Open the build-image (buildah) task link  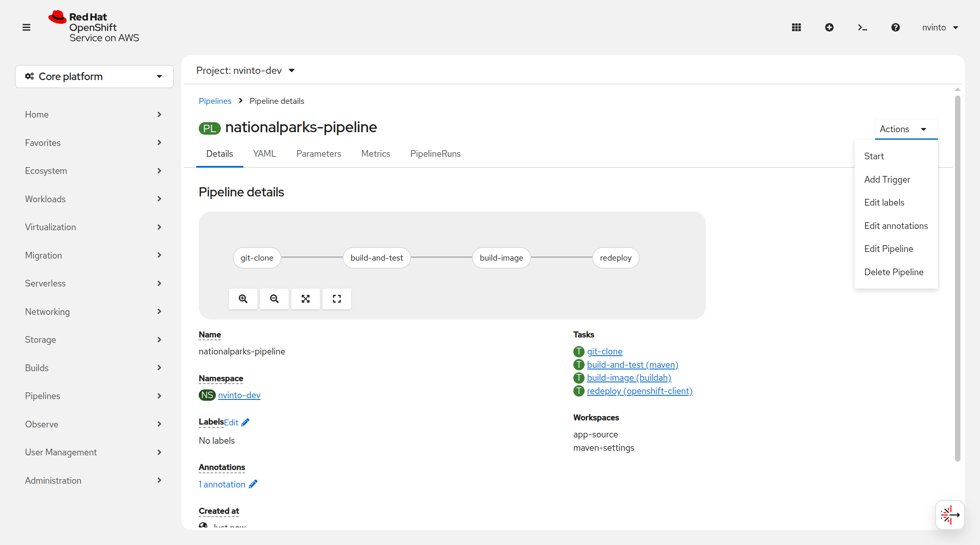[x=629, y=378]
